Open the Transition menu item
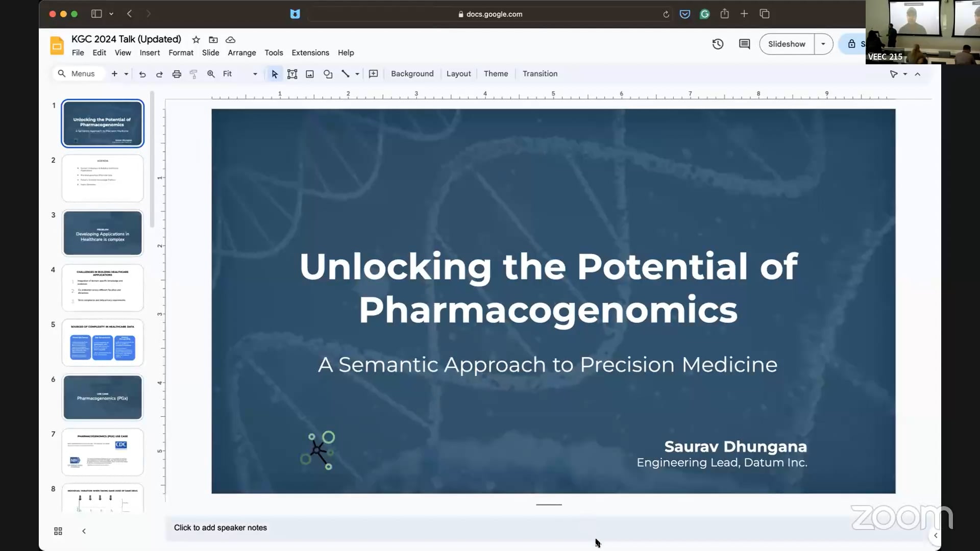The image size is (980, 551). click(x=540, y=73)
